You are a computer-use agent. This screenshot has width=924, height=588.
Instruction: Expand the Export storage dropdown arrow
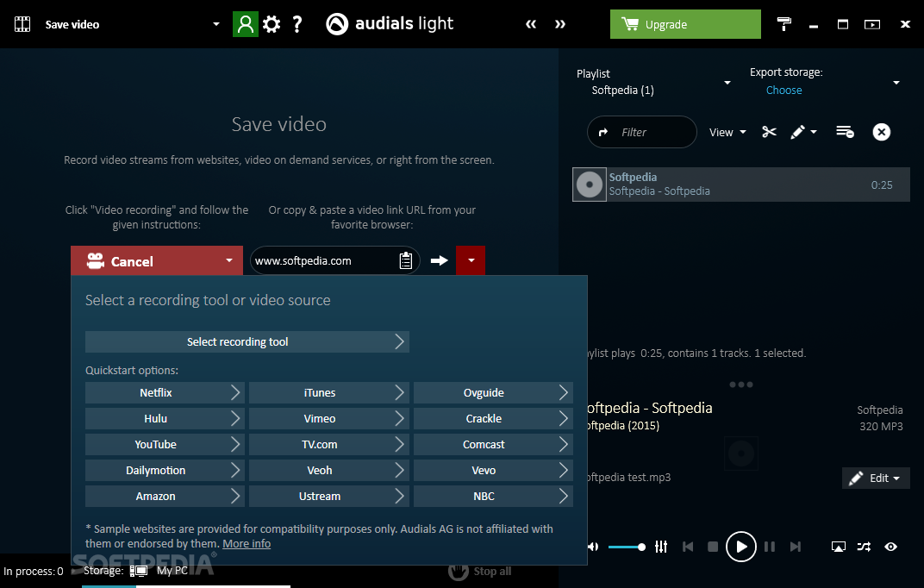(896, 83)
